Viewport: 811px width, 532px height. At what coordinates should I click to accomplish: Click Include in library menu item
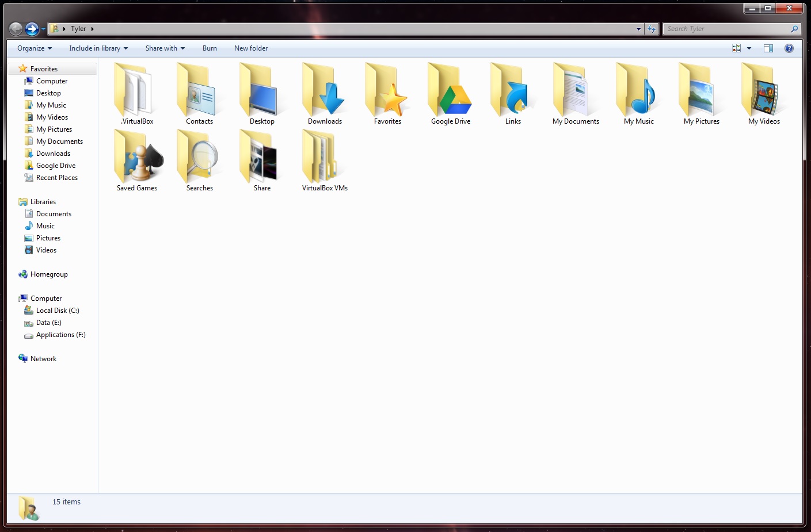tap(97, 48)
